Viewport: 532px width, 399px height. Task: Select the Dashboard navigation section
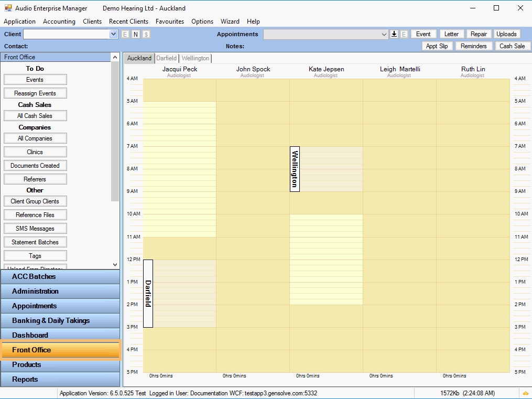pos(60,335)
